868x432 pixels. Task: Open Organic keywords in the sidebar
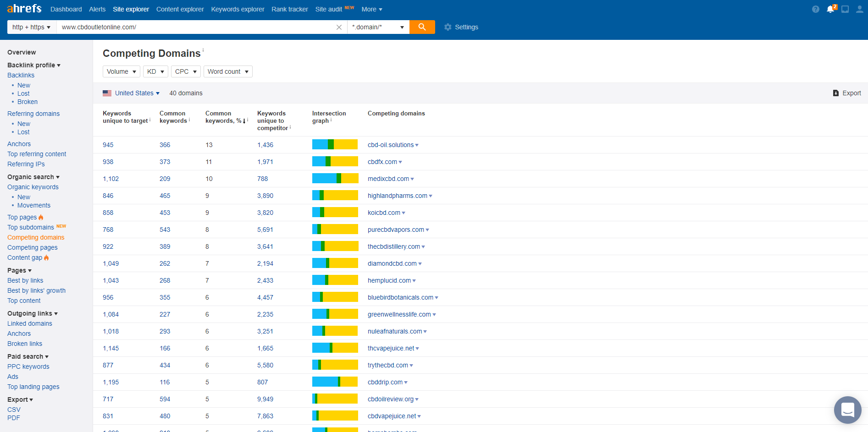[33, 187]
